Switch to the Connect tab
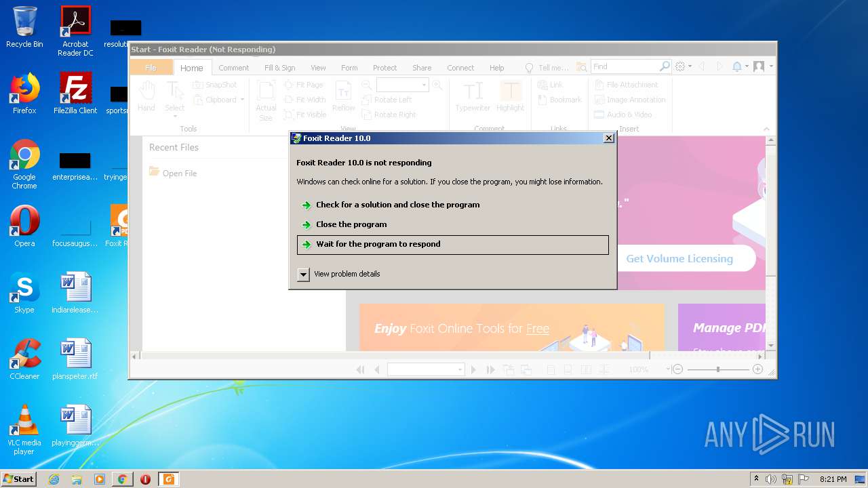This screenshot has width=868, height=488. [x=460, y=68]
